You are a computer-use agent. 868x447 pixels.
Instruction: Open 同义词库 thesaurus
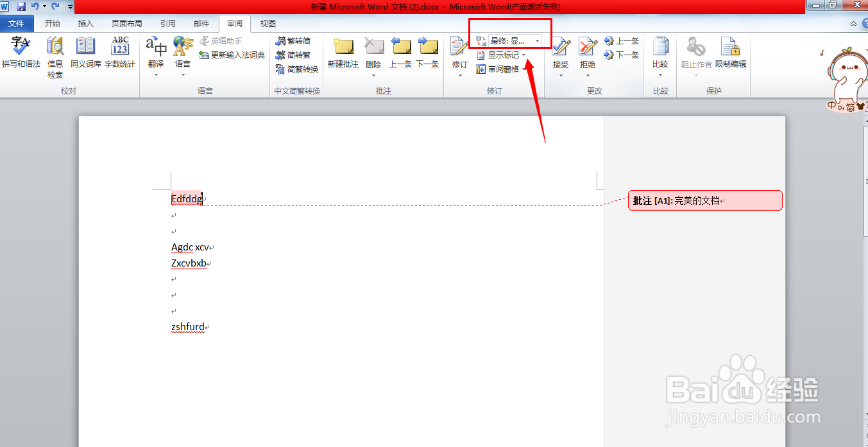(x=86, y=53)
